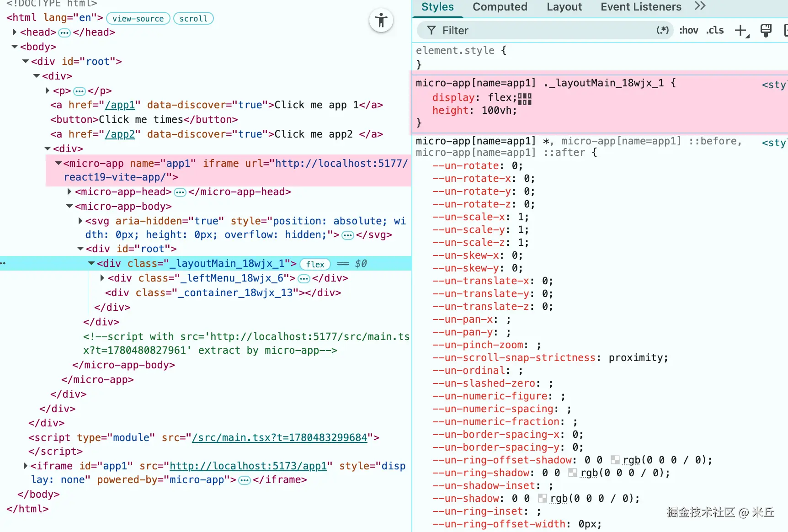This screenshot has width=788, height=532.
Task: Open the /src/main.tsx script source link
Action: 279,438
